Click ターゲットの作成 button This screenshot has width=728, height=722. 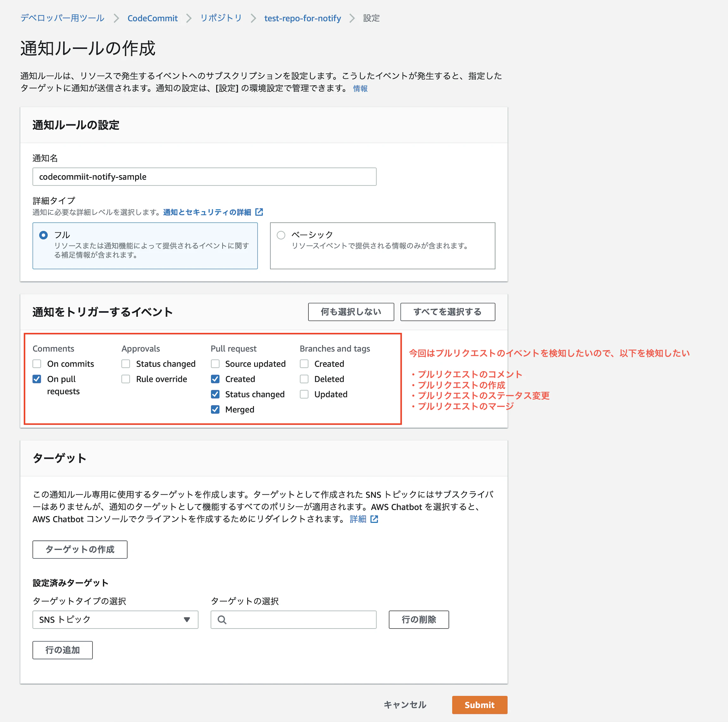pyautogui.click(x=80, y=549)
